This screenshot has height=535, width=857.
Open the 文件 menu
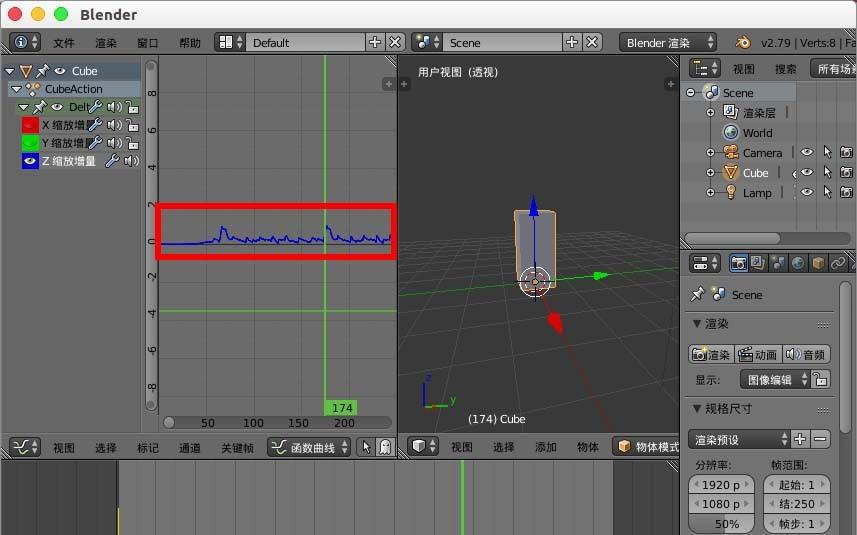(63, 43)
